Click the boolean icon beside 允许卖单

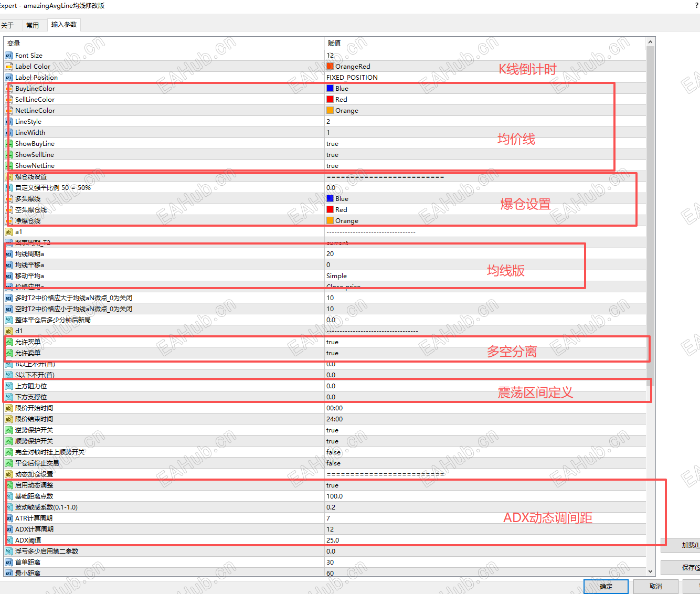tap(9, 353)
